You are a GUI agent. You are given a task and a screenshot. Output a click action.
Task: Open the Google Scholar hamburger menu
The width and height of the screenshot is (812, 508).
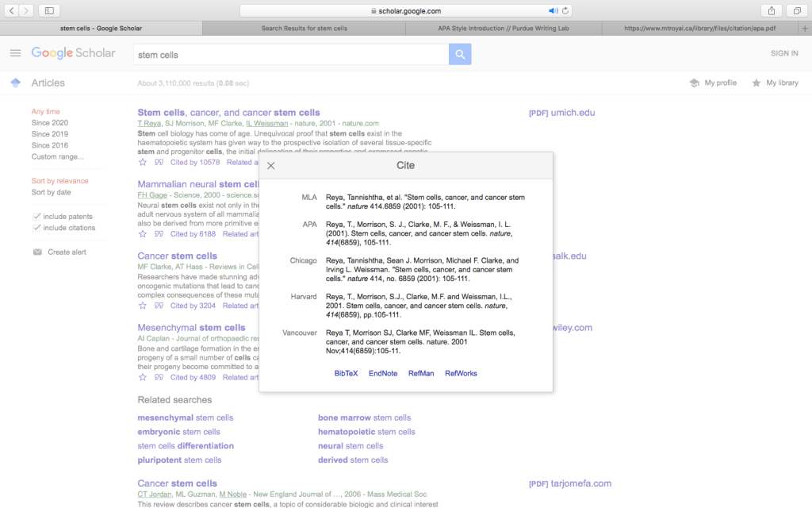15,53
